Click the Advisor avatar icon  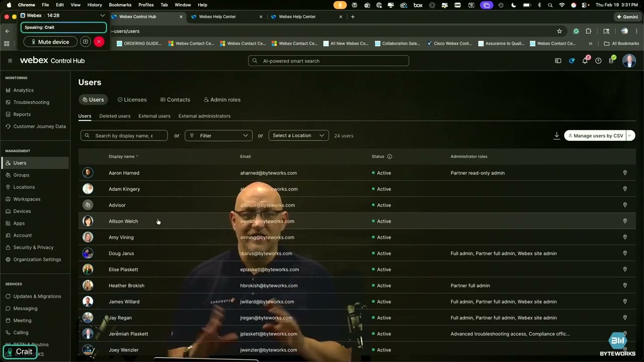click(88, 205)
